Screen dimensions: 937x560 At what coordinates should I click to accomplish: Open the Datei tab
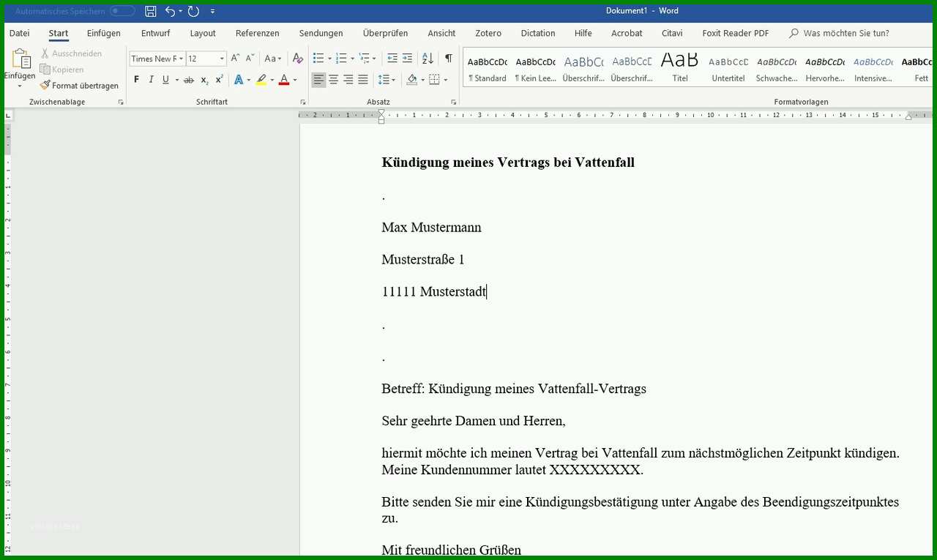click(19, 33)
